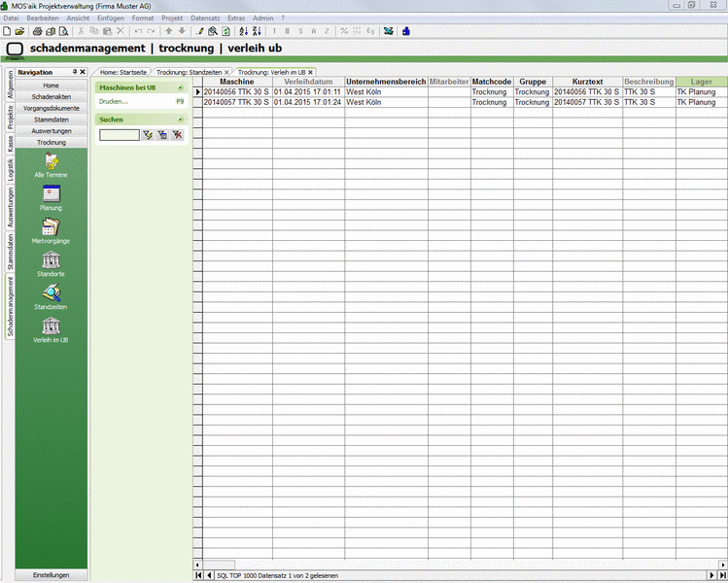The image size is (728, 583).
Task: Click the New document toolbar icon
Action: [x=7, y=31]
